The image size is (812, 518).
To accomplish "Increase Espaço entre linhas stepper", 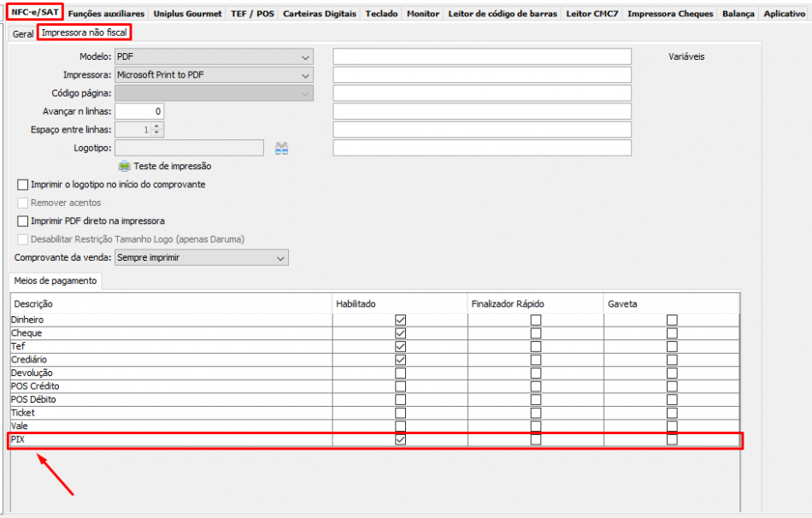I will point(157,126).
